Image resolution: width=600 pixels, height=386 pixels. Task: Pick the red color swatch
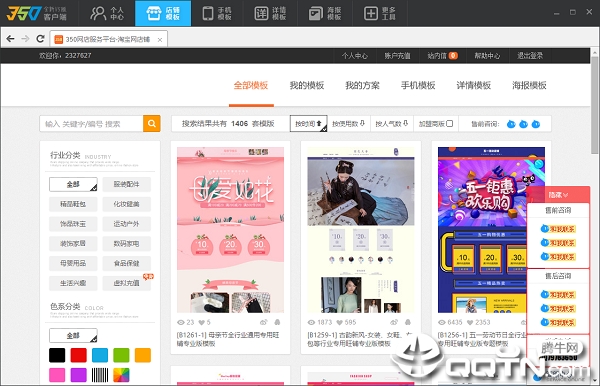(78, 355)
